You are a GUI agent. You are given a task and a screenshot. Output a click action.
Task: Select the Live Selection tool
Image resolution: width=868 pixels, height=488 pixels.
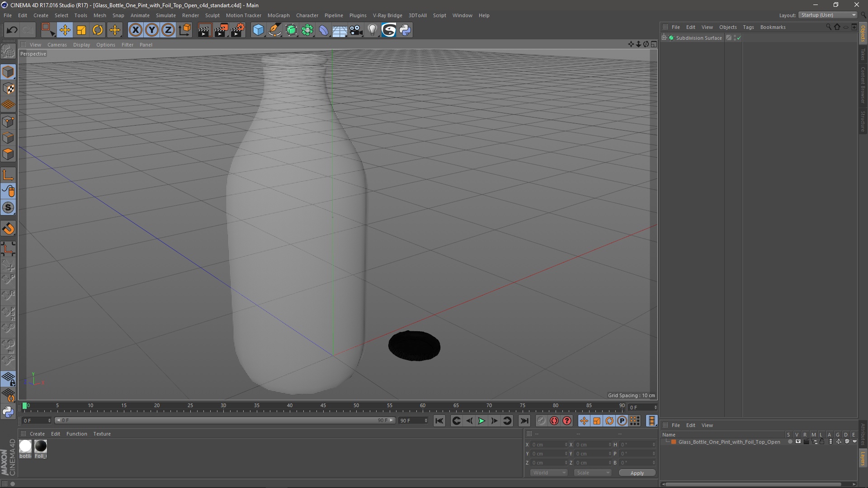click(x=48, y=30)
